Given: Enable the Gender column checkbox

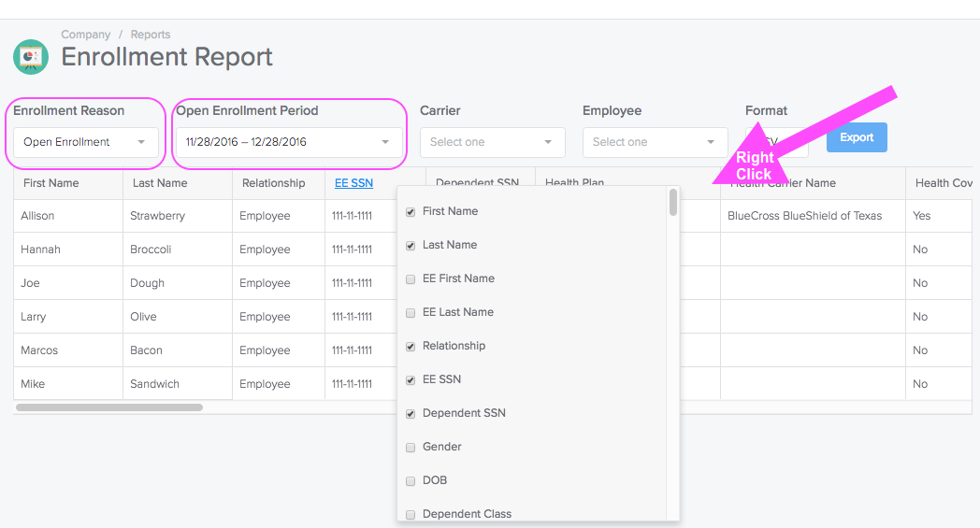Looking at the screenshot, I should click(411, 448).
